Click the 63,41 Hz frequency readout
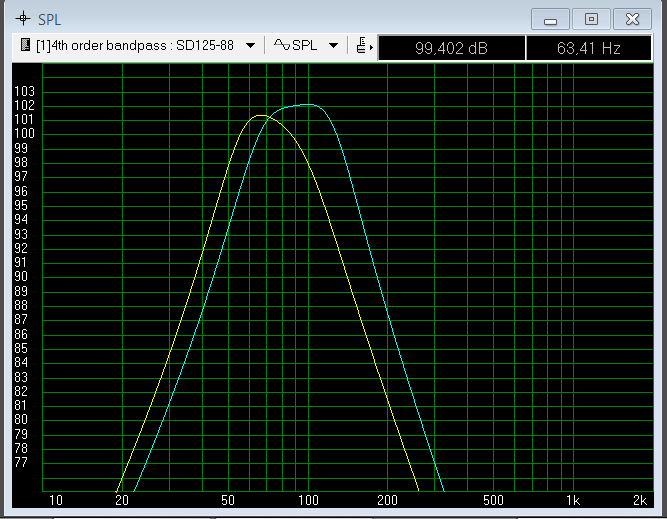Screen dimensions: 667x519 click(x=588, y=47)
